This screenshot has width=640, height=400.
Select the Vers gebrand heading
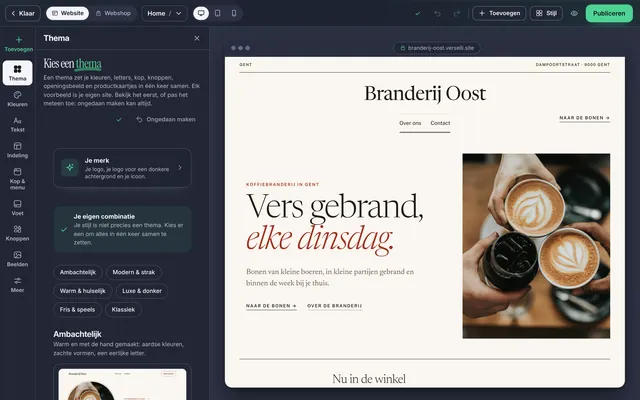click(x=335, y=206)
